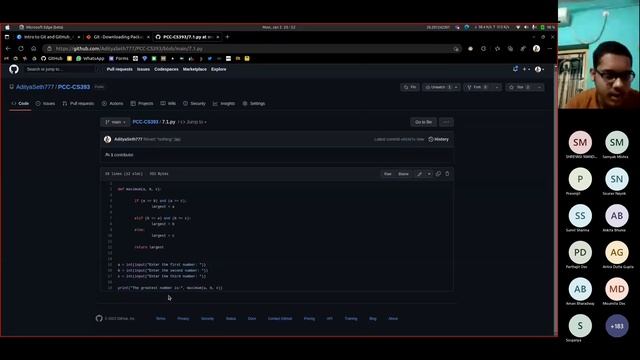
Task: Open the Raw view button
Action: [x=387, y=174]
